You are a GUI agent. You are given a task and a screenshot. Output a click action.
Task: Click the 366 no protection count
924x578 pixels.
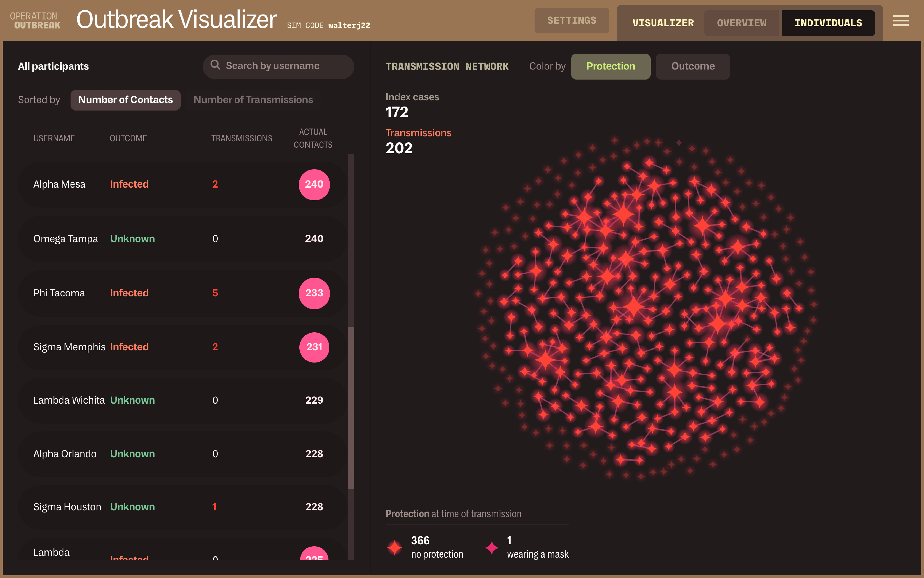(420, 541)
